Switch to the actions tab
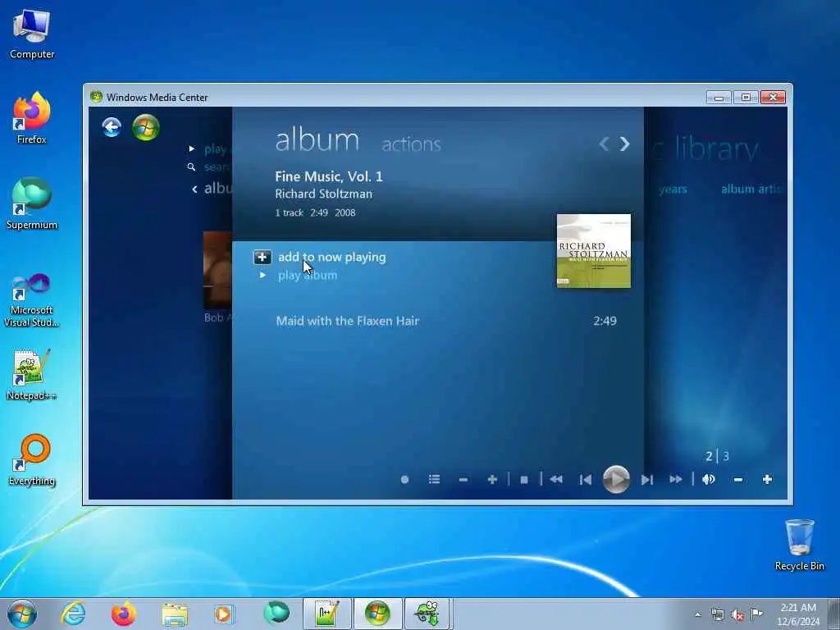The width and height of the screenshot is (840, 630). [x=411, y=144]
